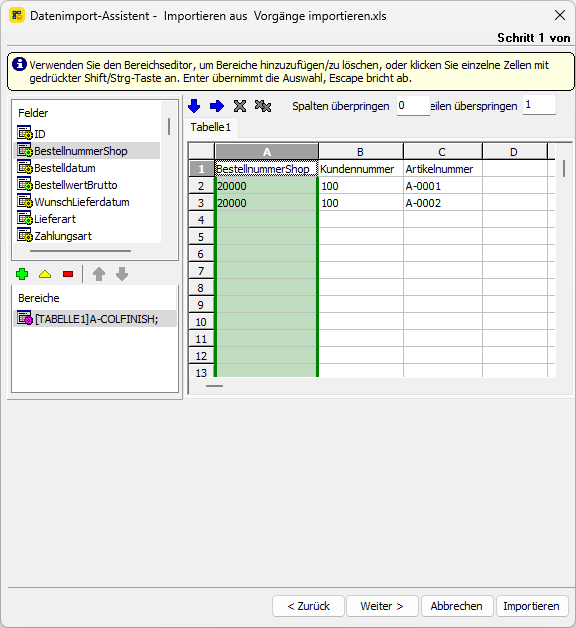Click the double X delete all icon
This screenshot has height=628, width=576.
(x=263, y=106)
